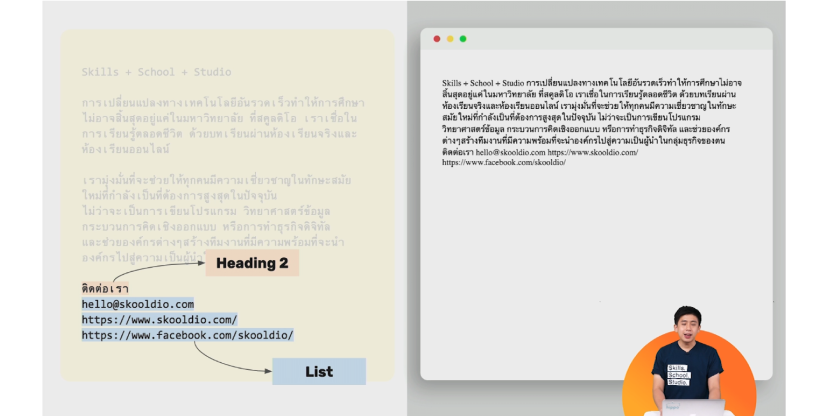Click "ติดต่อเรา" text in the browser window
827x416 pixels.
(458, 152)
